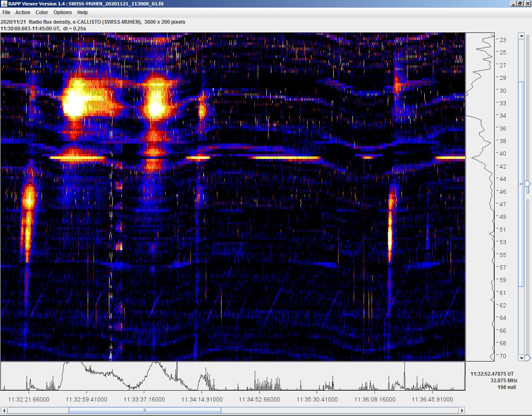Click the 11:32:59.41000 time axis label
Viewport: 532px width, 416px height.
pos(86,399)
